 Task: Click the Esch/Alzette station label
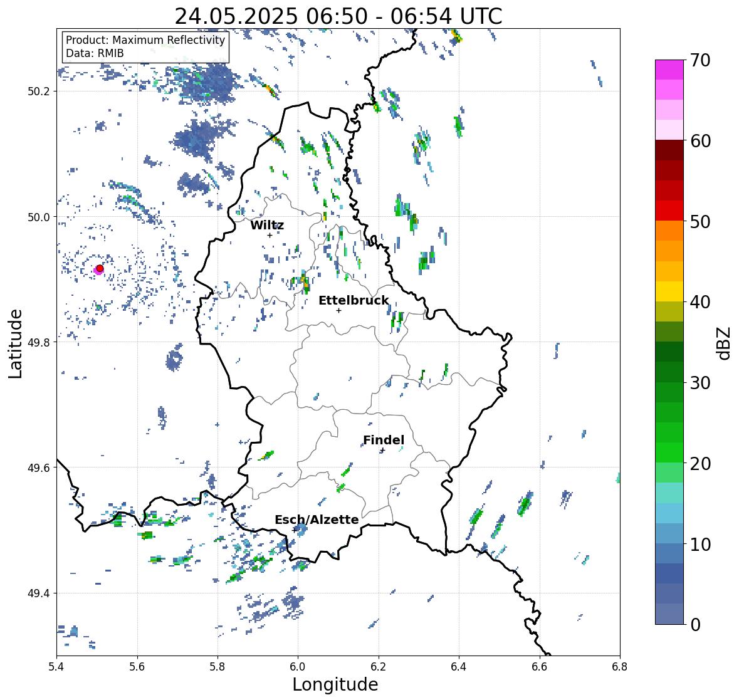[x=317, y=520]
